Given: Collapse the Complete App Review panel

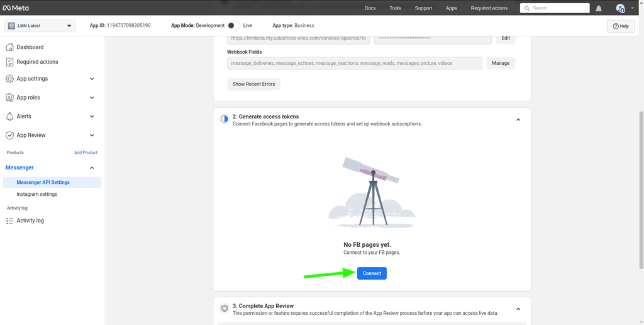Looking at the screenshot, I should (x=518, y=309).
